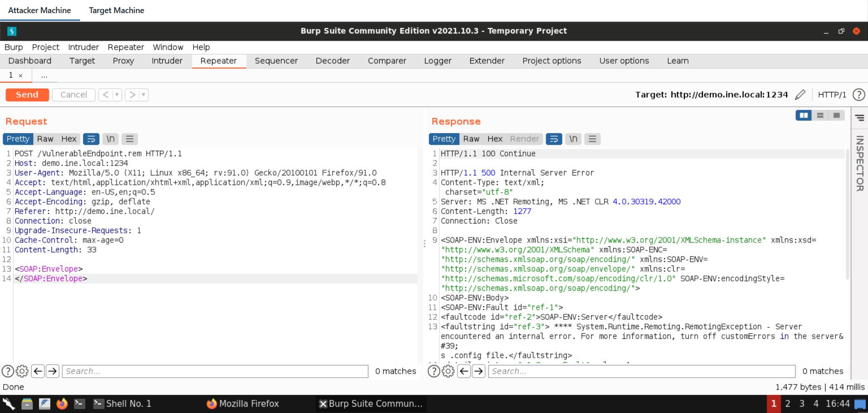Expand the history back dropdown arrow
Image resolution: width=868 pixels, height=413 pixels.
click(x=117, y=95)
